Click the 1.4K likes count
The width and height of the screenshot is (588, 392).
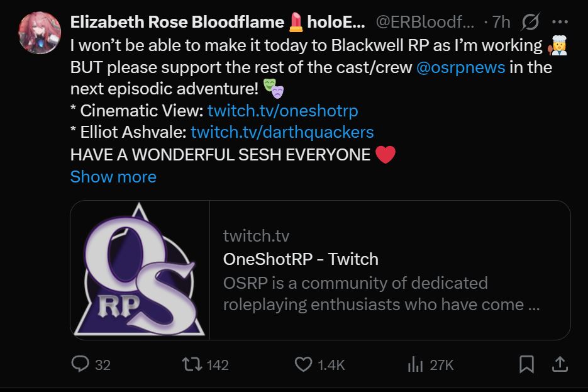pyautogui.click(x=331, y=364)
